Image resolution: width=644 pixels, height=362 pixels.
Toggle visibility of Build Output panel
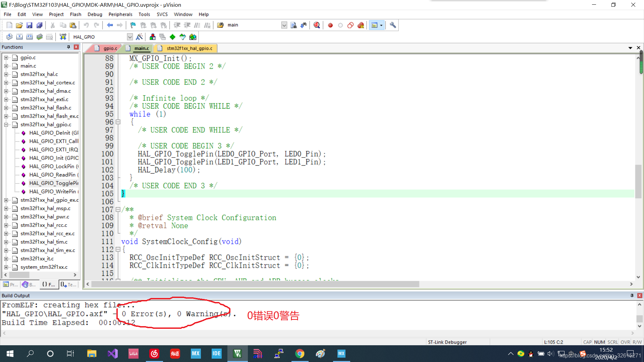point(640,295)
